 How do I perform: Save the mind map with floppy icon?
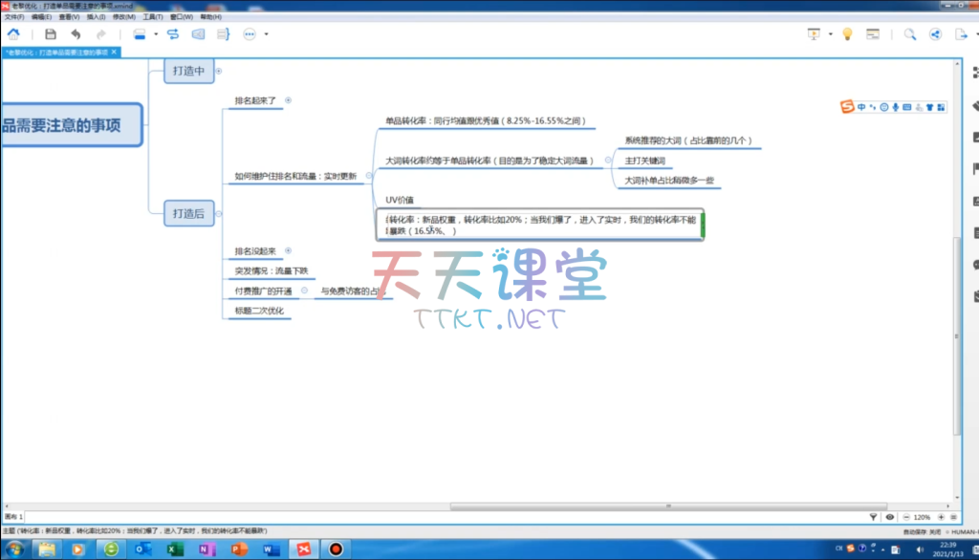click(x=51, y=34)
